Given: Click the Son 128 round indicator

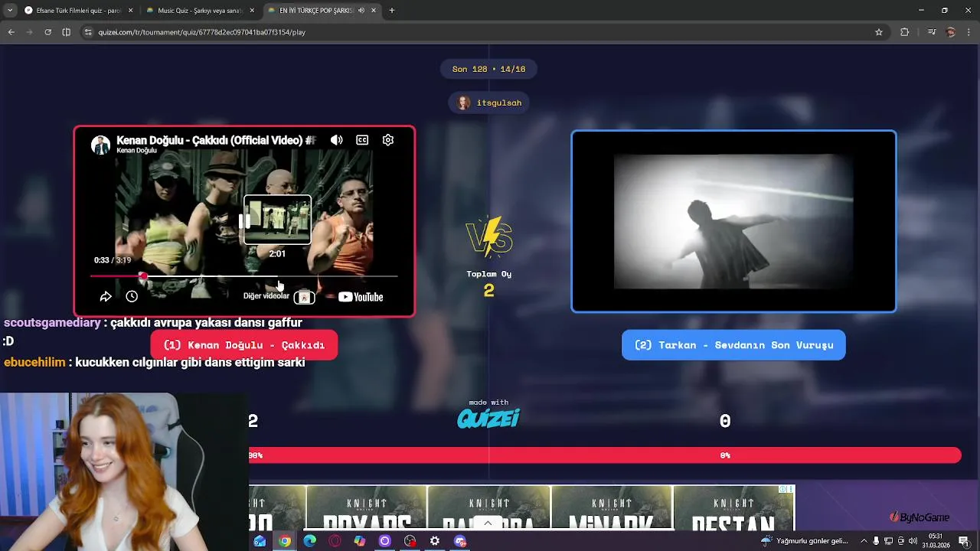Looking at the screenshot, I should pyautogui.click(x=488, y=69).
